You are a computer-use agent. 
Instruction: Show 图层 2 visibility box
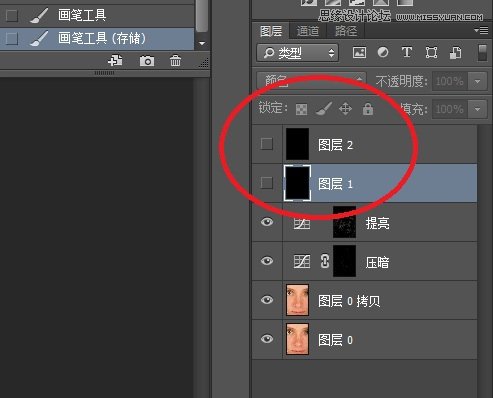pos(267,144)
